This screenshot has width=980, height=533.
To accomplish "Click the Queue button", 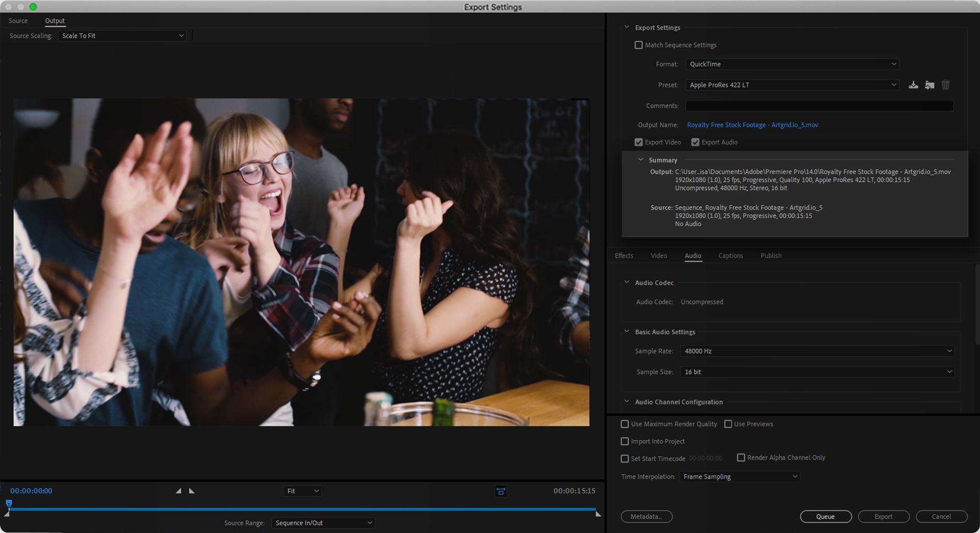I will click(x=825, y=516).
